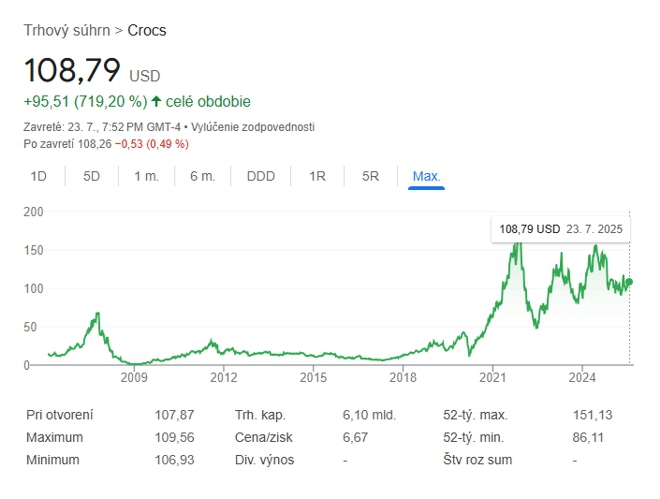Click the Crocs breadcrumb title
Viewport: 660px width, 499px height.
click(146, 30)
